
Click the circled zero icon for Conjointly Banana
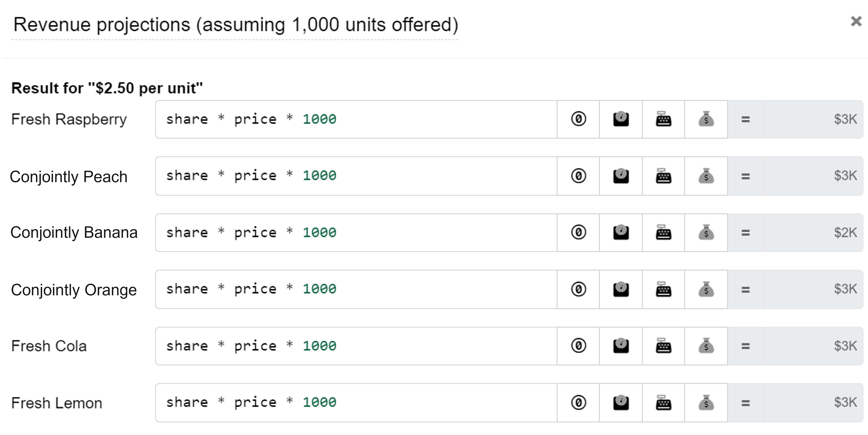pos(578,233)
